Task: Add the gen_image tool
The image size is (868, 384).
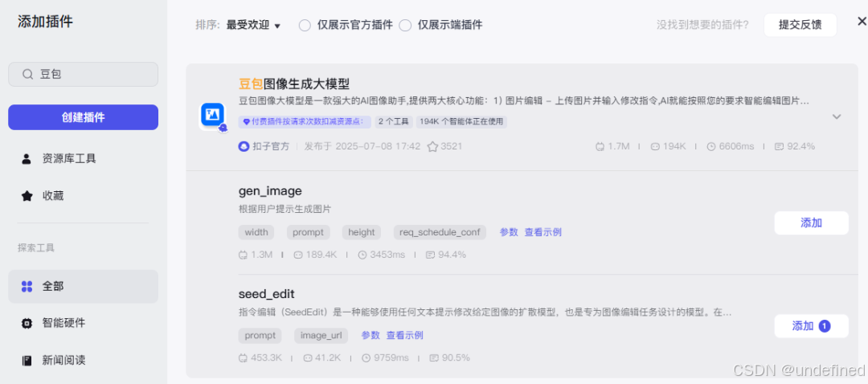Action: 811,223
